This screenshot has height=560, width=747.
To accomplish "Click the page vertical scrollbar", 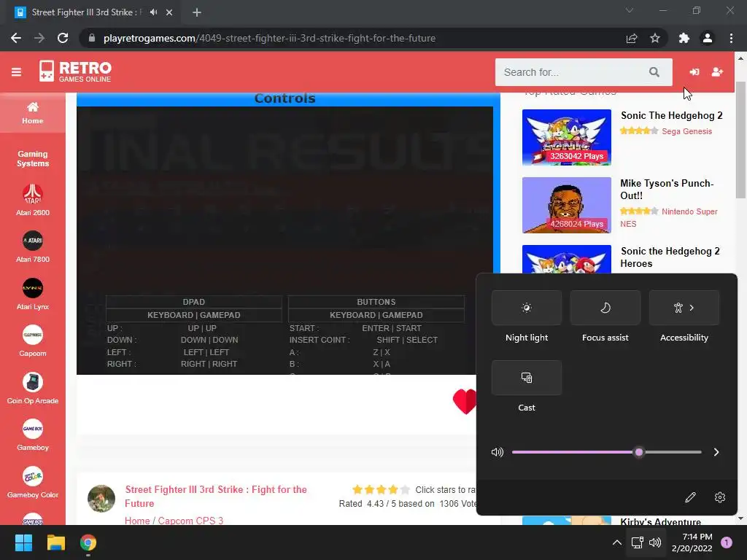I will 740,140.
